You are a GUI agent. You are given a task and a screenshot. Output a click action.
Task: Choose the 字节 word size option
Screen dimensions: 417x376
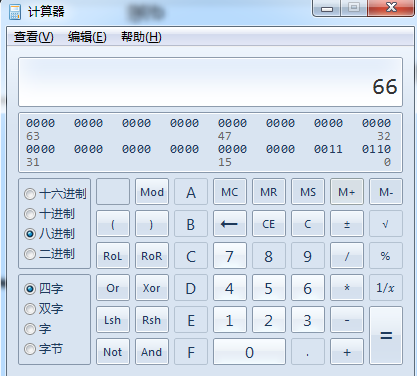[43, 349]
